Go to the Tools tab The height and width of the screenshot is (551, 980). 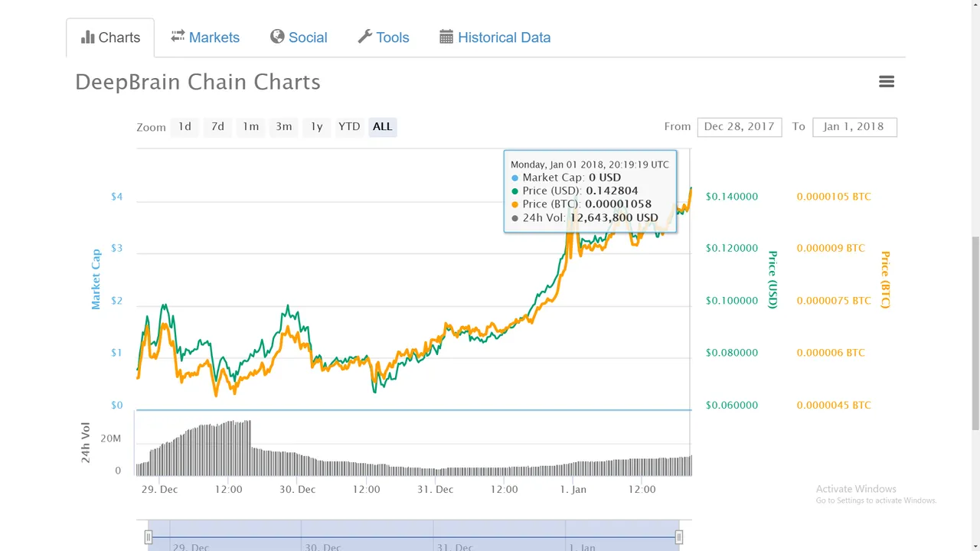[384, 37]
